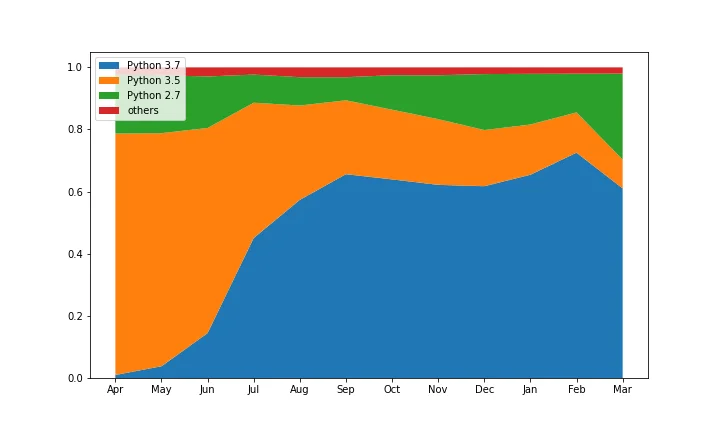
Task: Click the Dec x-axis label
Action: [x=484, y=389]
